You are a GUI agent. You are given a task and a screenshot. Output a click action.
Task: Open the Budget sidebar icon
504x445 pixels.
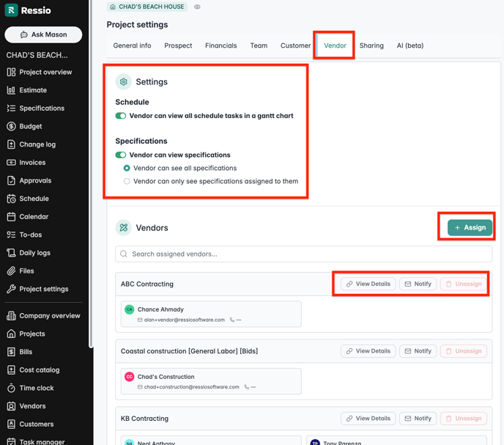pos(11,126)
